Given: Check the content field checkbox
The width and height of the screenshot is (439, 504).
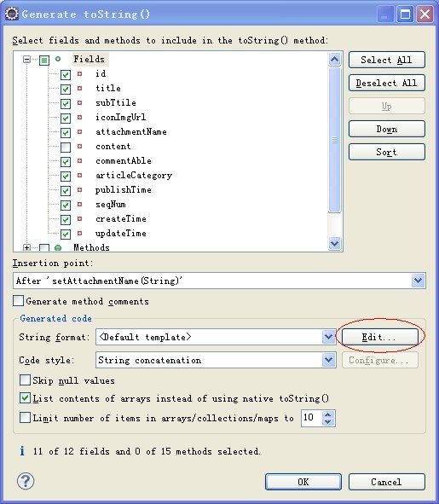Looking at the screenshot, I should click(x=66, y=148).
